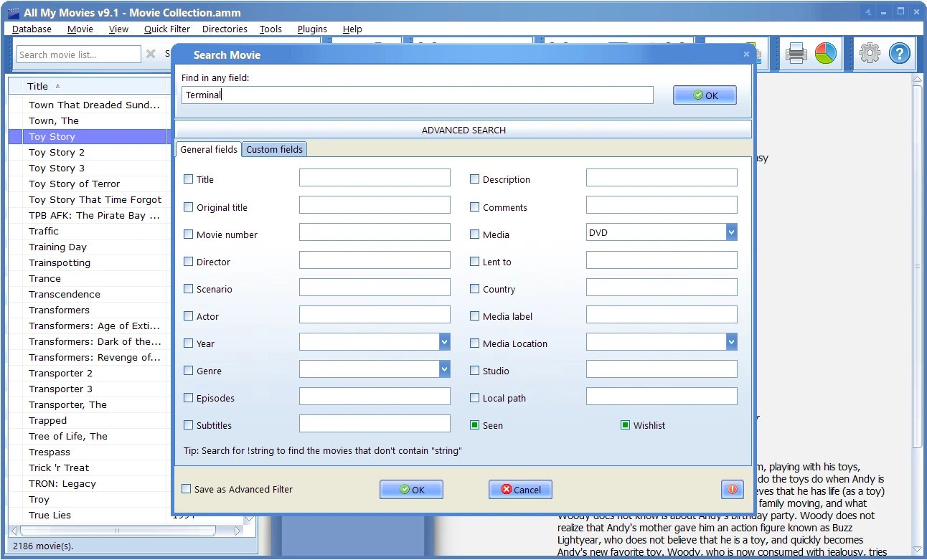Click the red reset icon button in dialog
This screenshot has height=560, width=927.
click(x=732, y=489)
